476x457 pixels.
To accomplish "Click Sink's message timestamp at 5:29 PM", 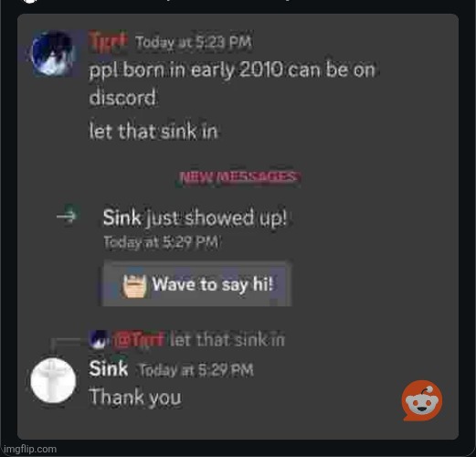I will [x=196, y=370].
